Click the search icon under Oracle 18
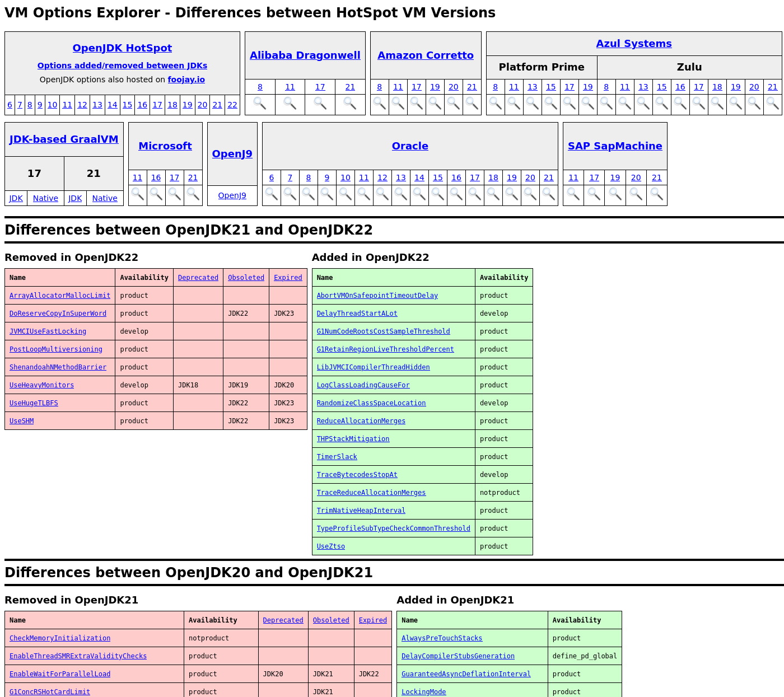 coord(493,194)
